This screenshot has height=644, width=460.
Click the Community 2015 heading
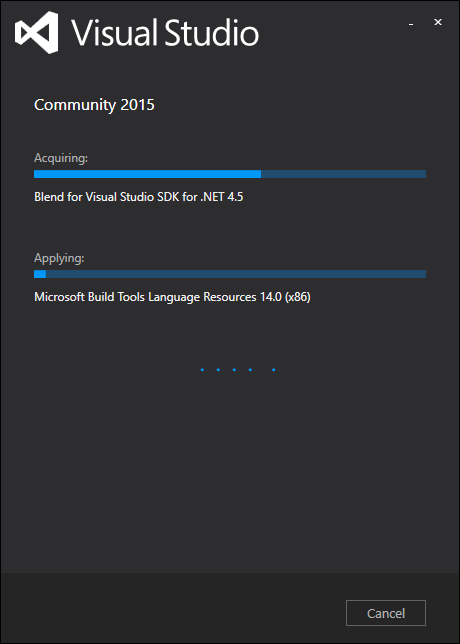(x=94, y=105)
